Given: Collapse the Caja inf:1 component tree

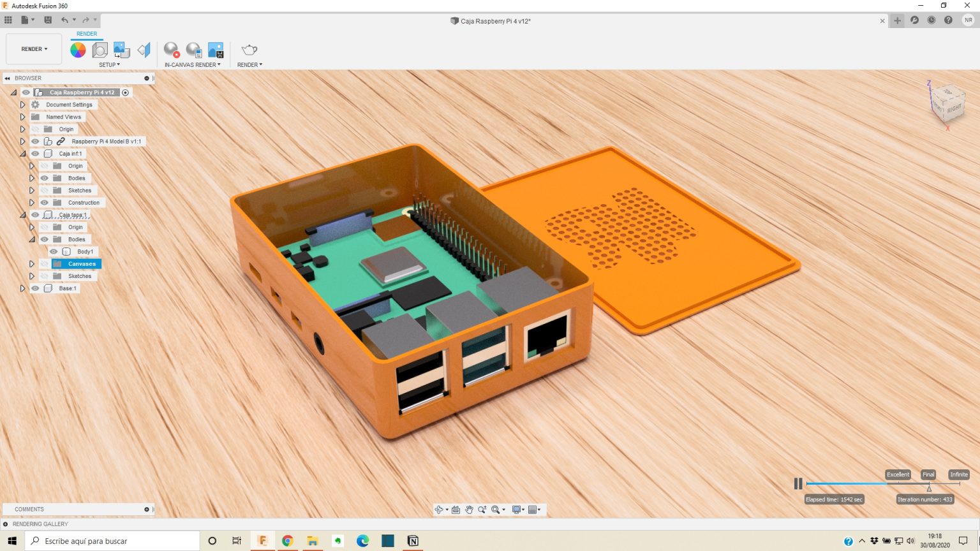Looking at the screenshot, I should 22,153.
